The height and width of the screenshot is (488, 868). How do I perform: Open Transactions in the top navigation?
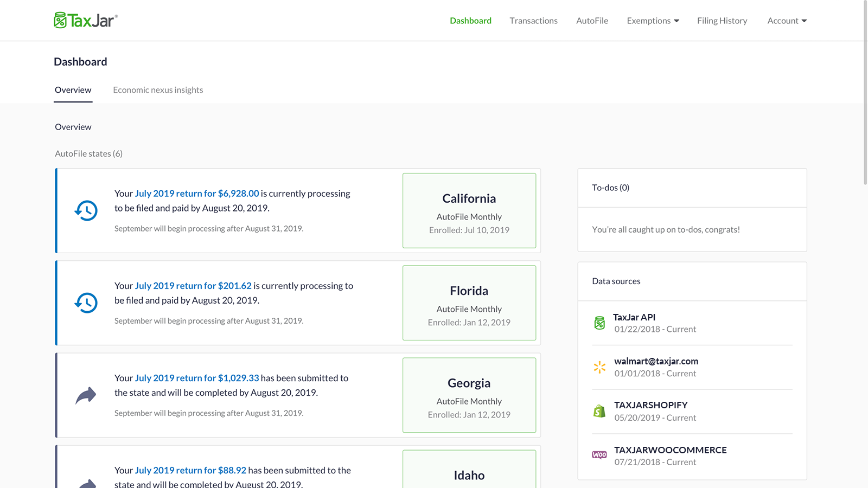click(x=533, y=21)
